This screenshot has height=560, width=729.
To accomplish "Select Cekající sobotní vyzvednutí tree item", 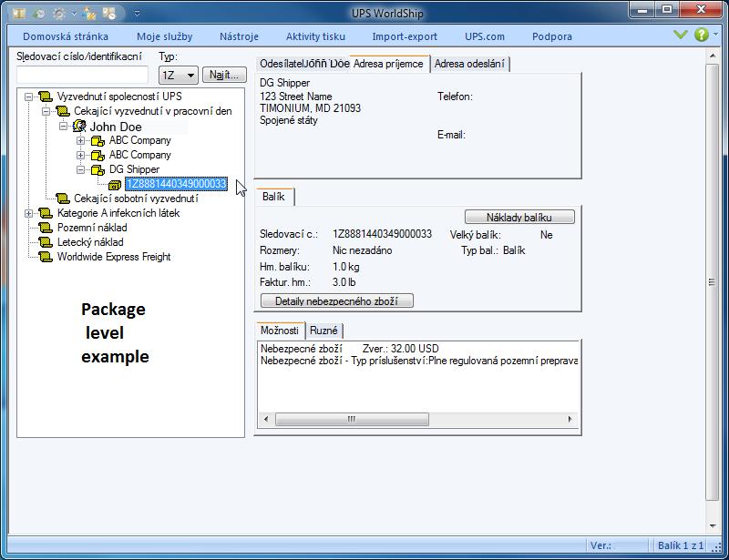I will coord(136,199).
